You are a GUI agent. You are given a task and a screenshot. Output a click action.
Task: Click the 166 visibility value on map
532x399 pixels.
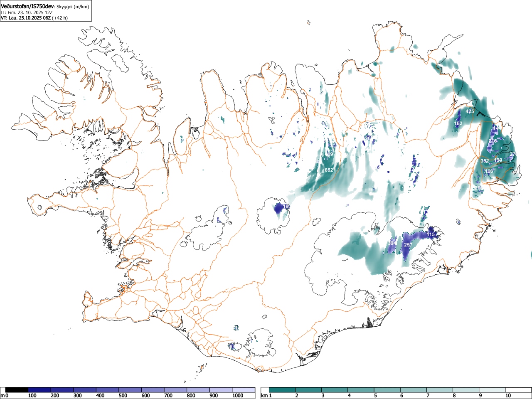(x=489, y=171)
